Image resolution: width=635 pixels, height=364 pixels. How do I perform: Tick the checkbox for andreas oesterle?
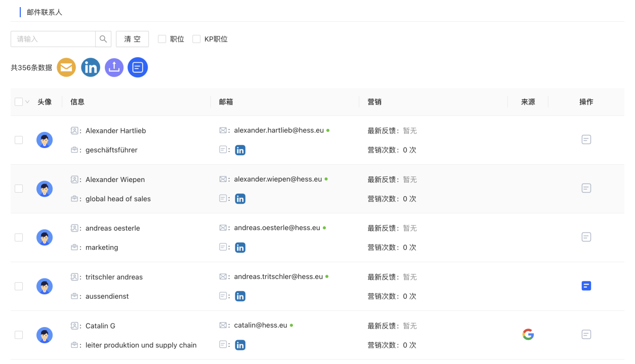19,238
